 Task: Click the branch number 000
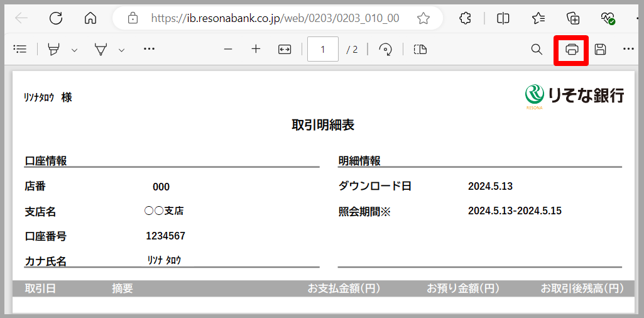pos(161,187)
